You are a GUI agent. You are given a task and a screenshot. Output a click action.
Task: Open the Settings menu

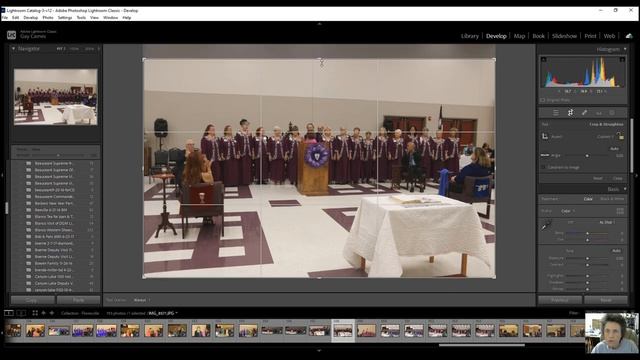(x=64, y=18)
